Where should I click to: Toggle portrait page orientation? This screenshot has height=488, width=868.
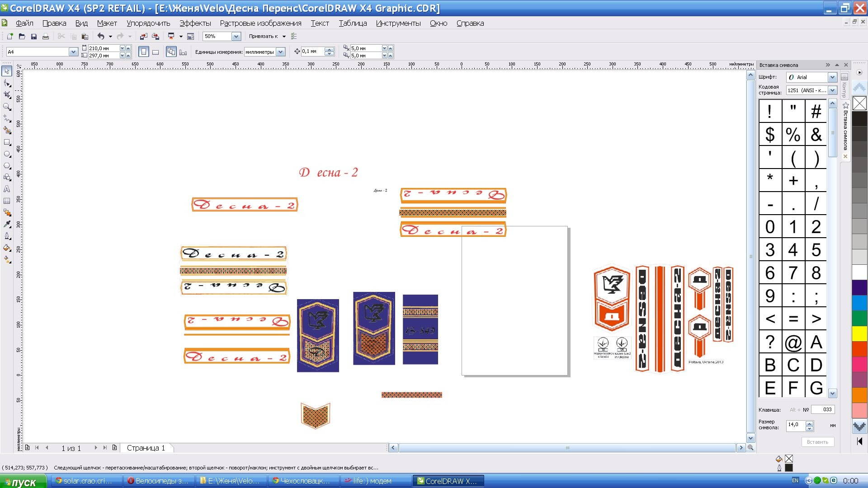[143, 52]
